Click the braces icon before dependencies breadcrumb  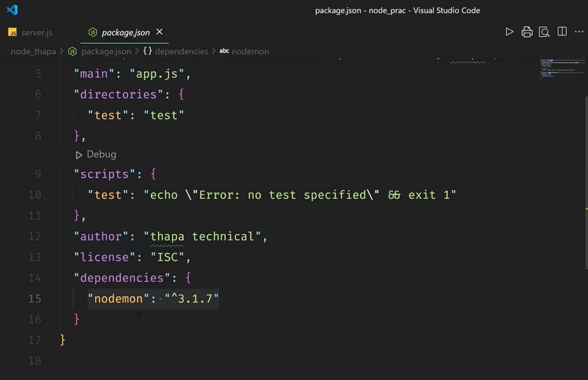tap(147, 50)
